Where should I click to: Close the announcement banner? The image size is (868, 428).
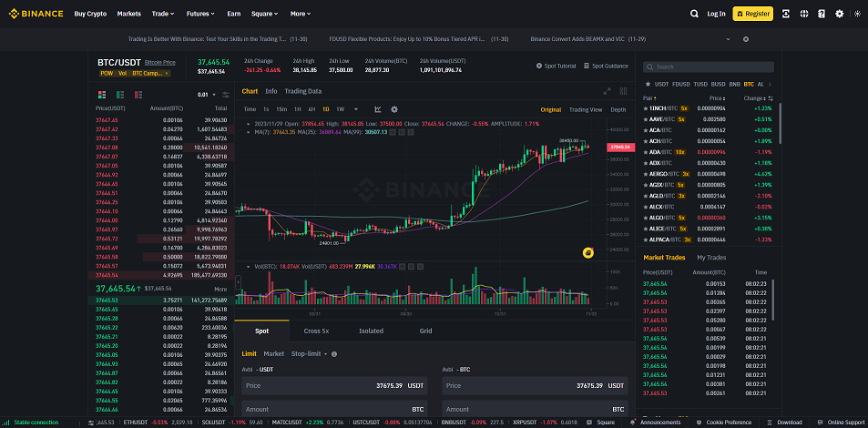tap(746, 39)
